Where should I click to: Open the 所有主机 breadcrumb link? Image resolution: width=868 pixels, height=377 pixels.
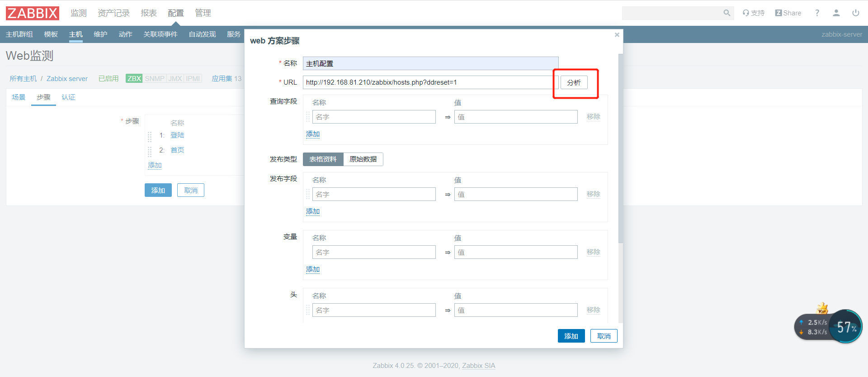(x=23, y=79)
